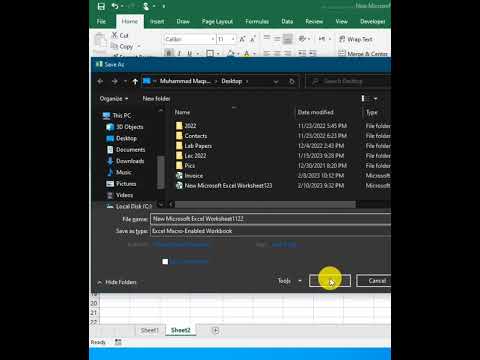This screenshot has width=480, height=360.
Task: Select Desktop in the navigation pane
Action: [x=122, y=138]
